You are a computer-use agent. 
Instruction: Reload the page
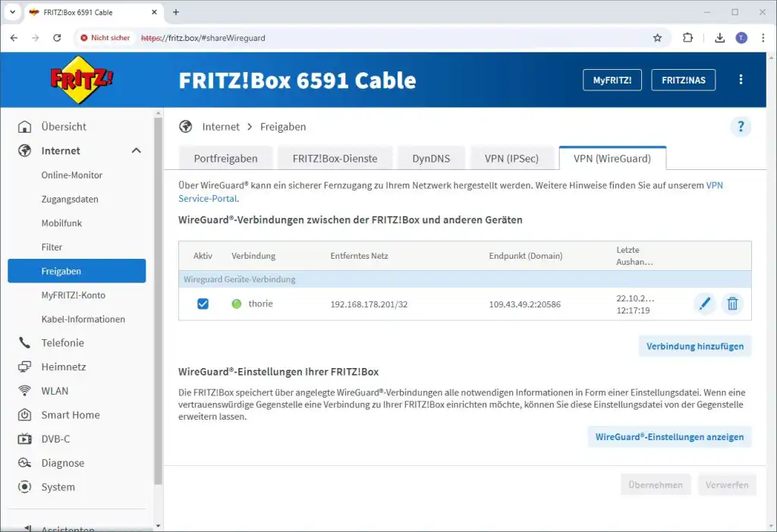(x=57, y=38)
